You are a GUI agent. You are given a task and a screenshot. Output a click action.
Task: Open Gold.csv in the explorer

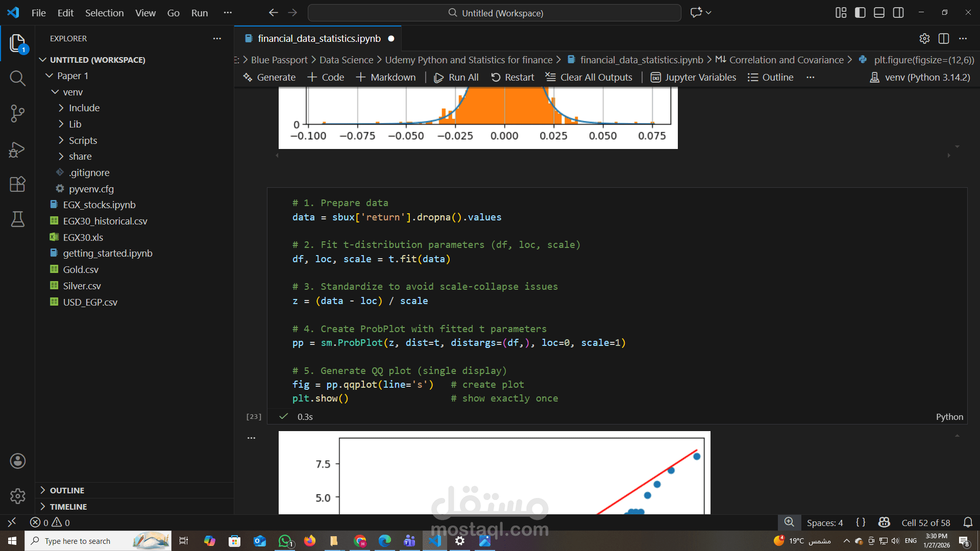(x=81, y=269)
